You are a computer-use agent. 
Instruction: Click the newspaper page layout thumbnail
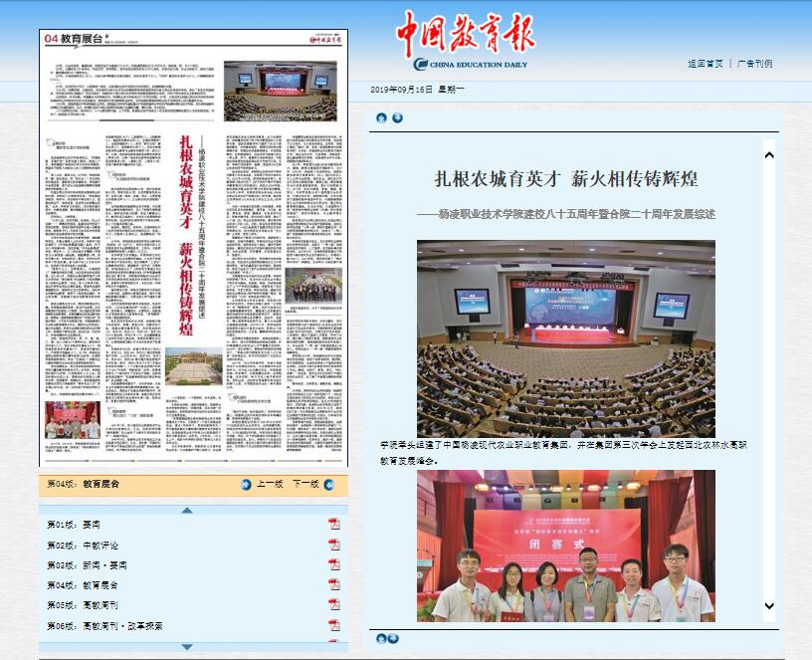(194, 247)
